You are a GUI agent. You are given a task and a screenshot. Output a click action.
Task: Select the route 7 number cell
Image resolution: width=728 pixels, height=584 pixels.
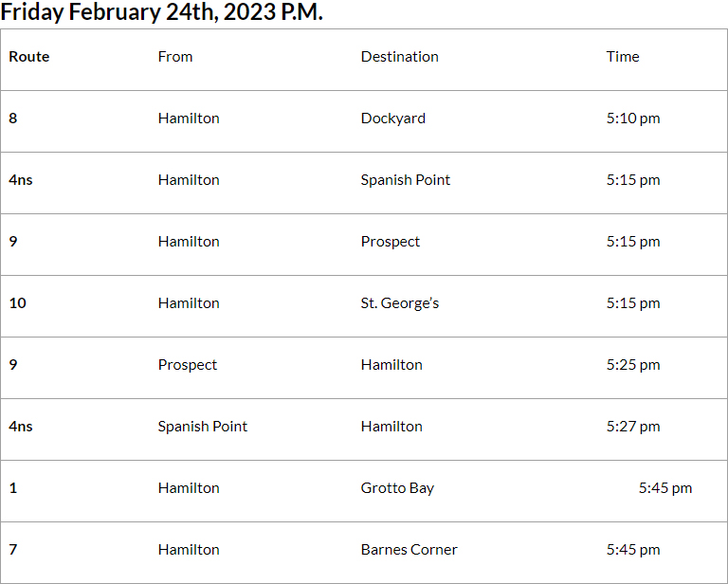(x=13, y=550)
